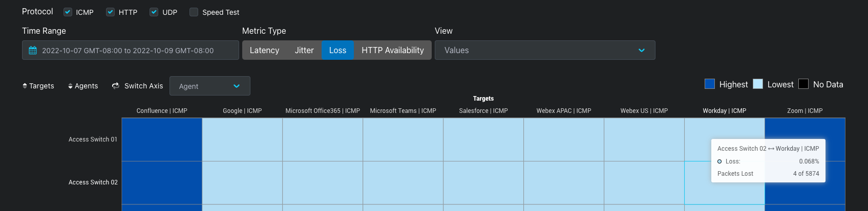Click the Access Switch 02 Webex APAC cell
Viewport: 868px width, 211px height.
[564, 183]
